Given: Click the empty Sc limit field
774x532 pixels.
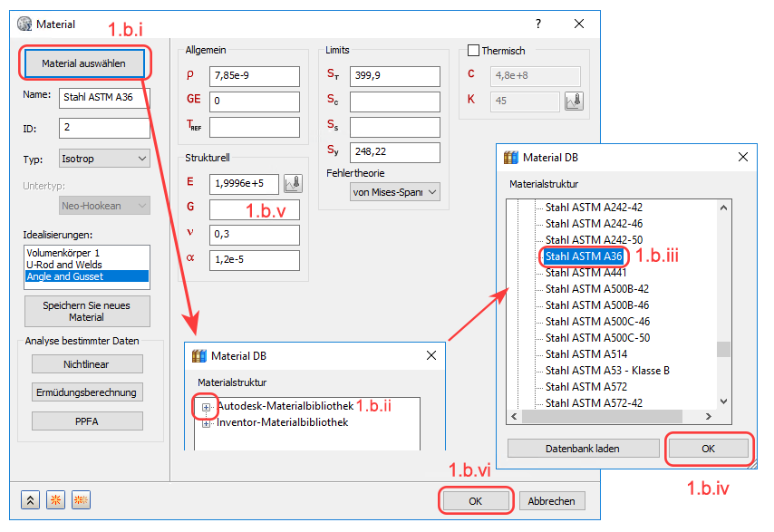Looking at the screenshot, I should coord(395,102).
